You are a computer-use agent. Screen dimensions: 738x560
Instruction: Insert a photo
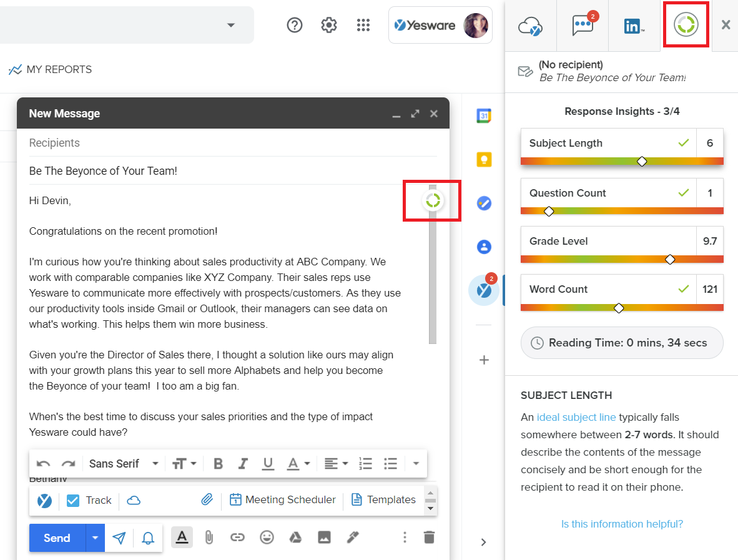(324, 538)
